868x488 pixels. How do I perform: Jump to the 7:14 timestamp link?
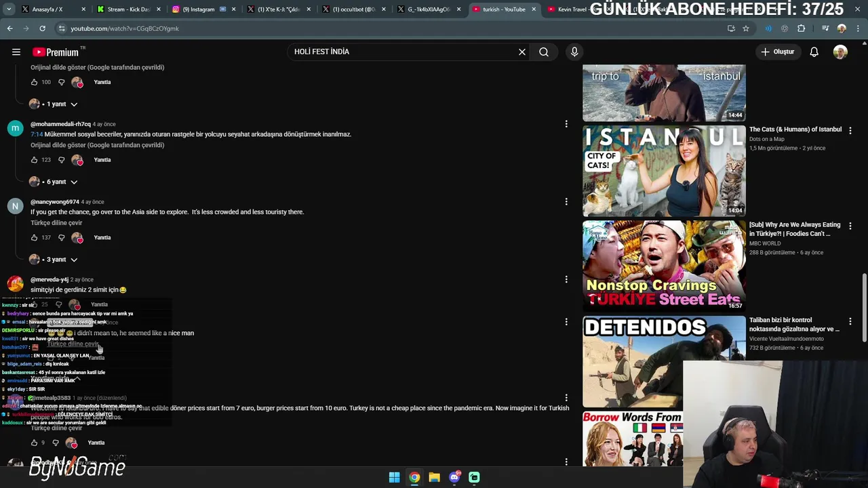(x=37, y=134)
